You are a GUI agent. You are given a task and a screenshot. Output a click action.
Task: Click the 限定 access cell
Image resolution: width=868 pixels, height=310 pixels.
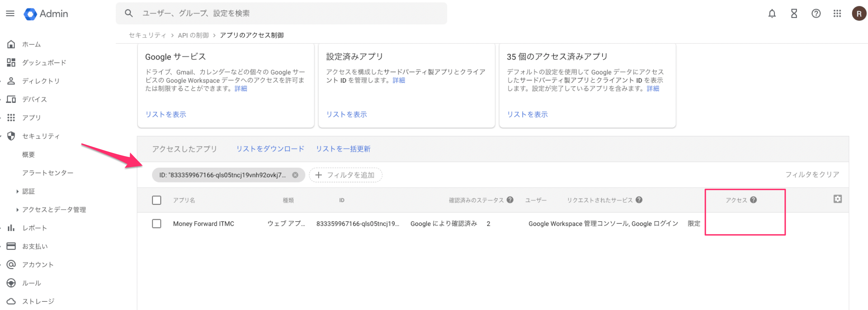(x=694, y=223)
